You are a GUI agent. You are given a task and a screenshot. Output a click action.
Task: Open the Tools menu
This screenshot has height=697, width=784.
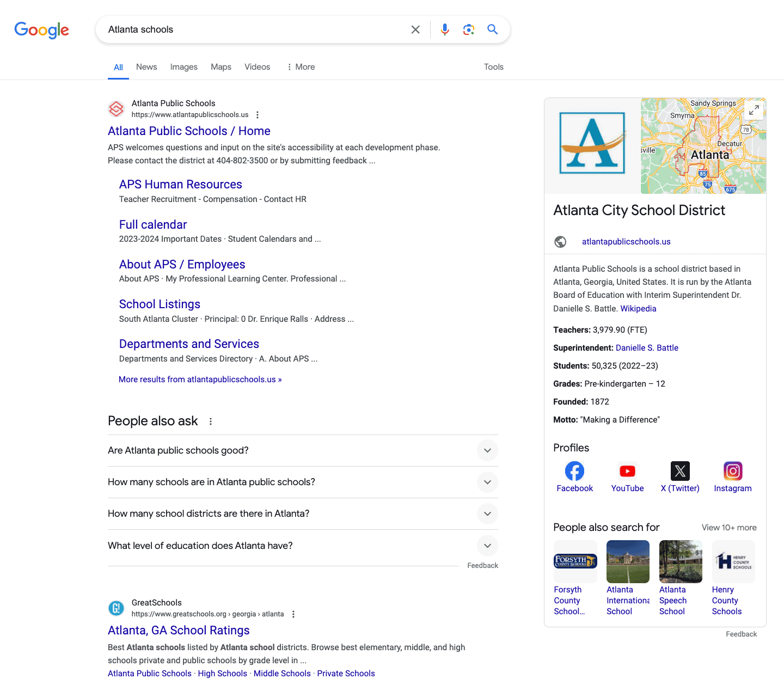[494, 67]
